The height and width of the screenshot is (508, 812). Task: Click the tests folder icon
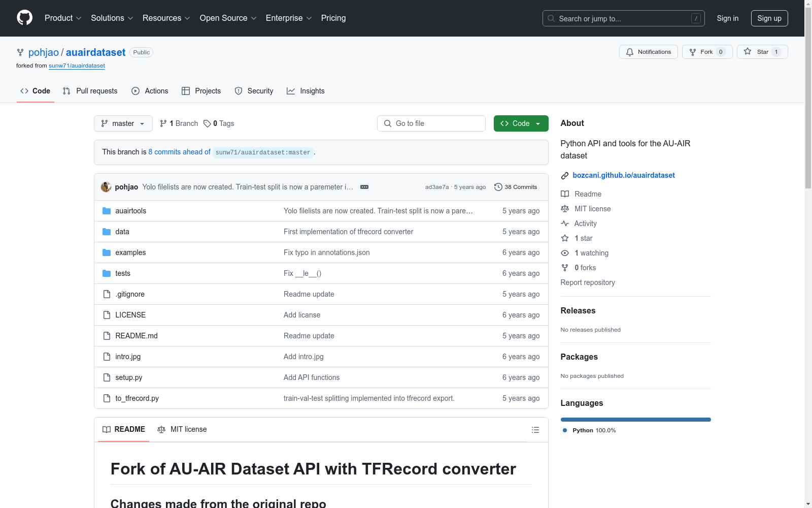pos(107,273)
